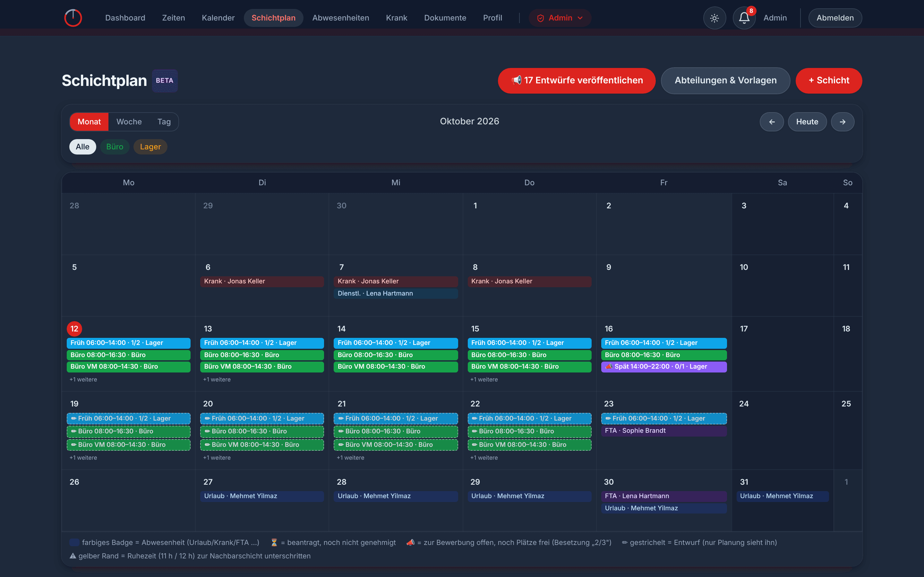Filter shifts by Büro department

tap(115, 147)
